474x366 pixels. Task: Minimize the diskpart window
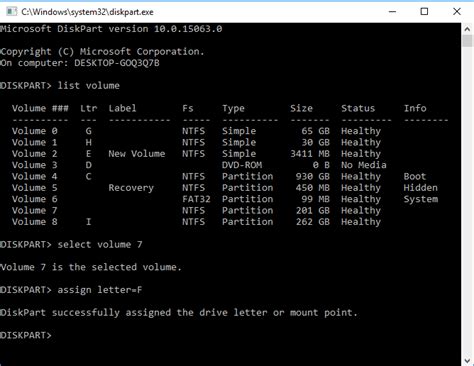[x=393, y=12]
